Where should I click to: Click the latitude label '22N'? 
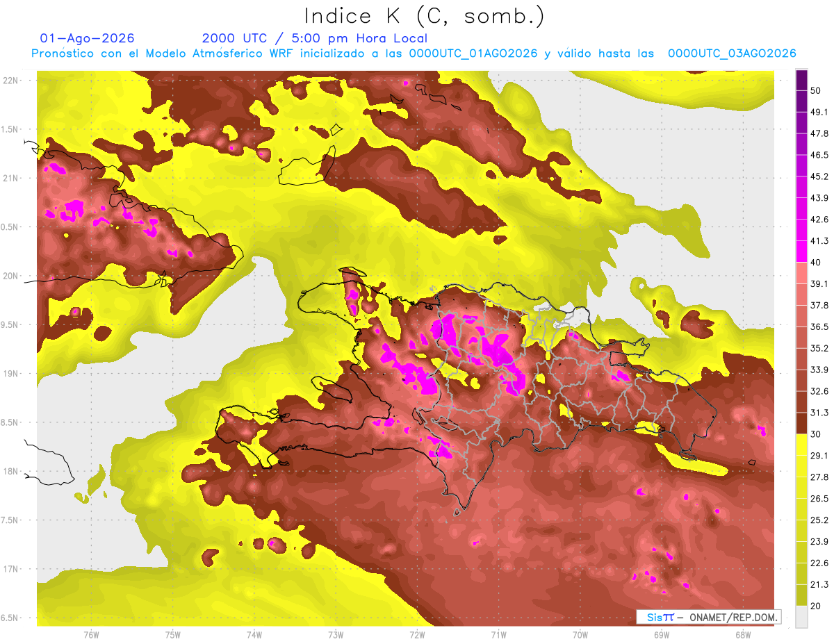pyautogui.click(x=10, y=81)
